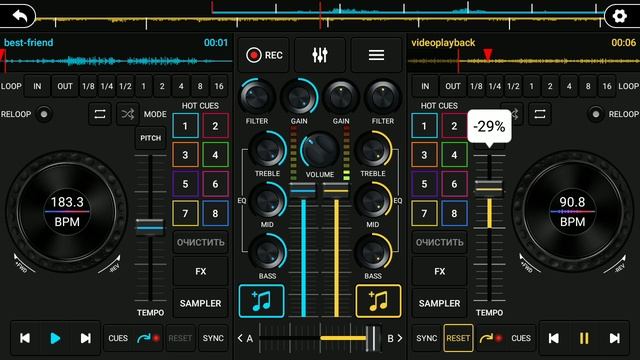
Task: Trigger right deck hot cue 8
Action: [x=454, y=213]
